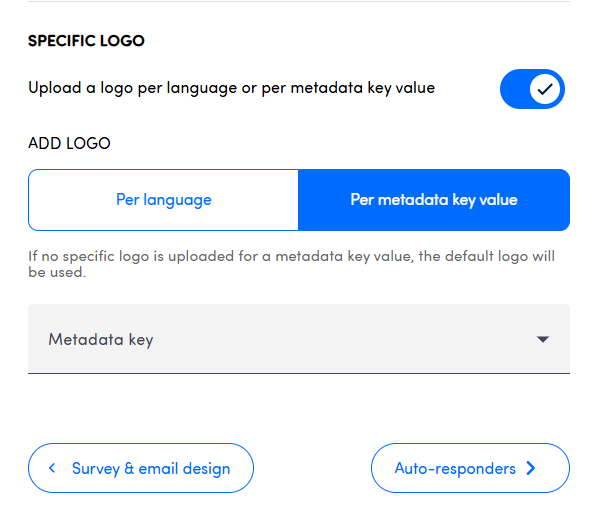Click the blue track of the logo switch
This screenshot has width=600, height=513.
[516, 89]
